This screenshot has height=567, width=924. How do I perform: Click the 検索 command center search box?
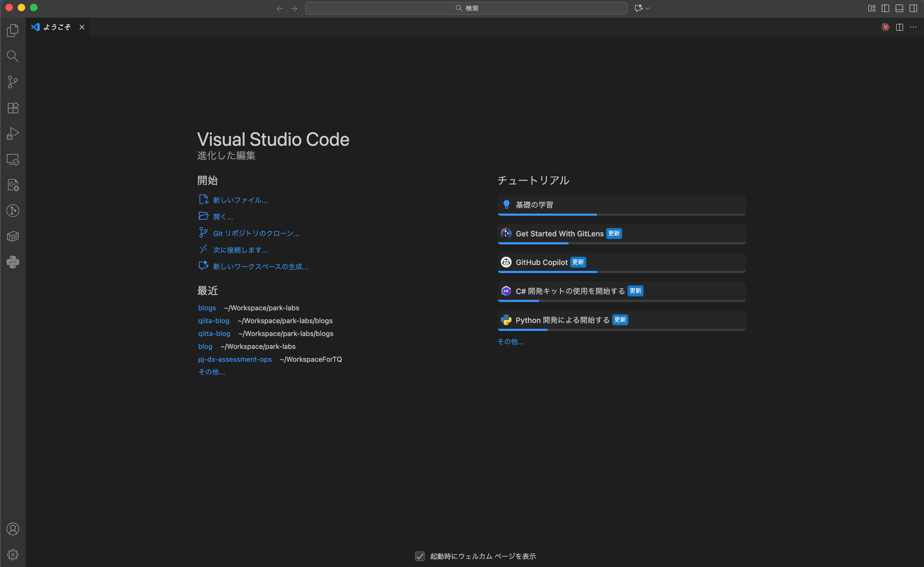[466, 8]
